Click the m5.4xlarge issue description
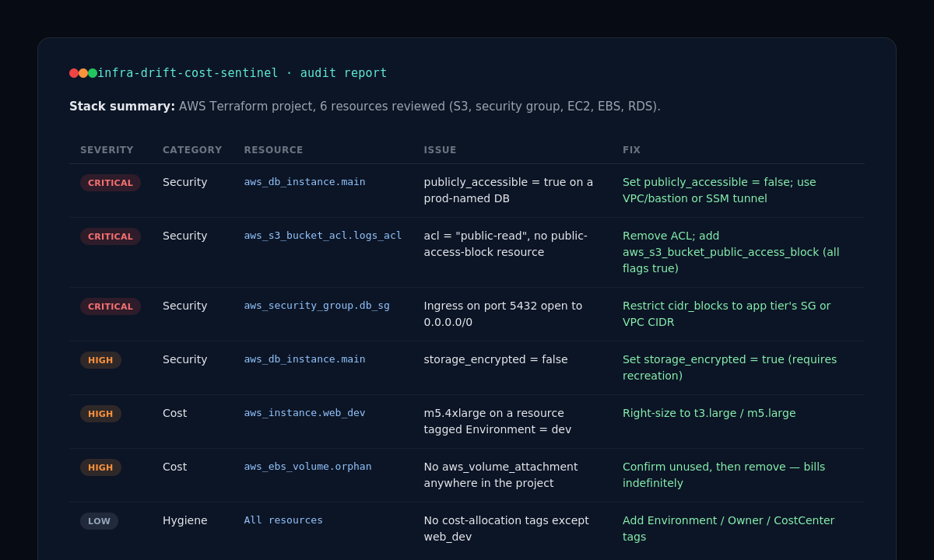The image size is (934, 560). click(497, 422)
